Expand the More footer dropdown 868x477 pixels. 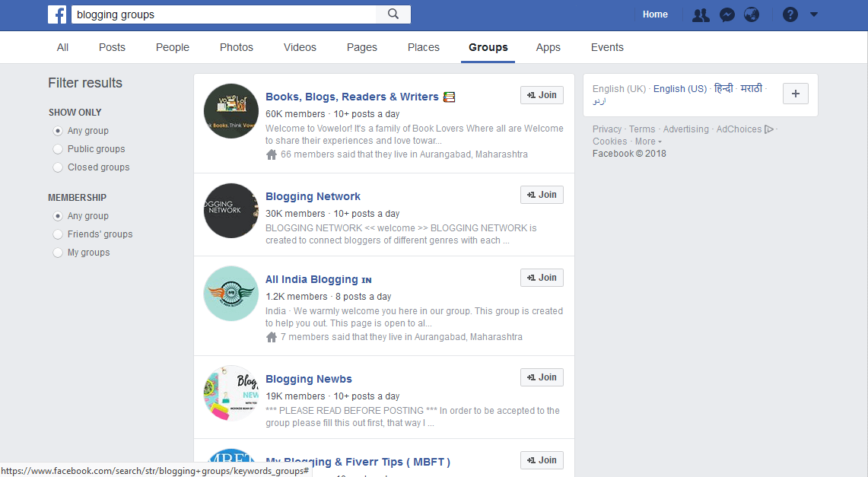click(x=648, y=141)
